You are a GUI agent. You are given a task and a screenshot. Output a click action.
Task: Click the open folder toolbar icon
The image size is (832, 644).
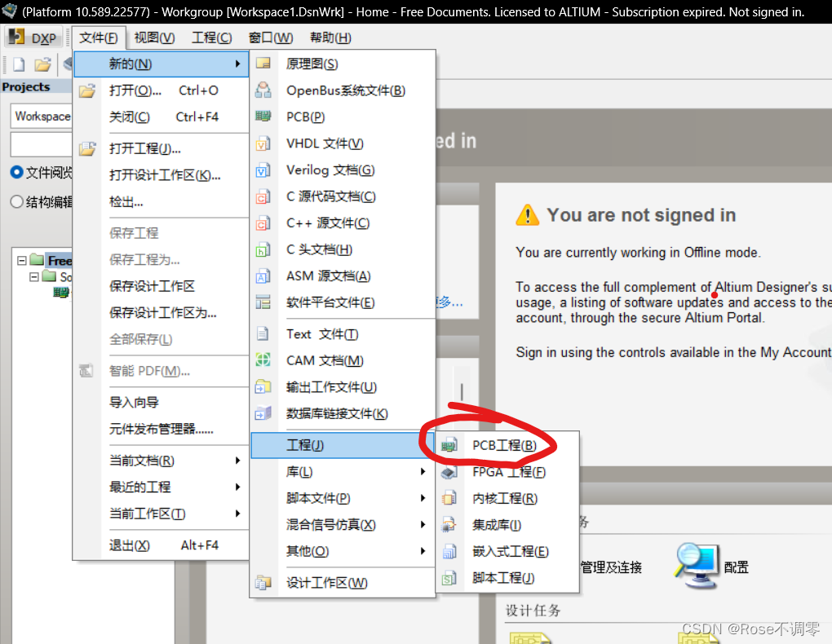click(x=43, y=64)
